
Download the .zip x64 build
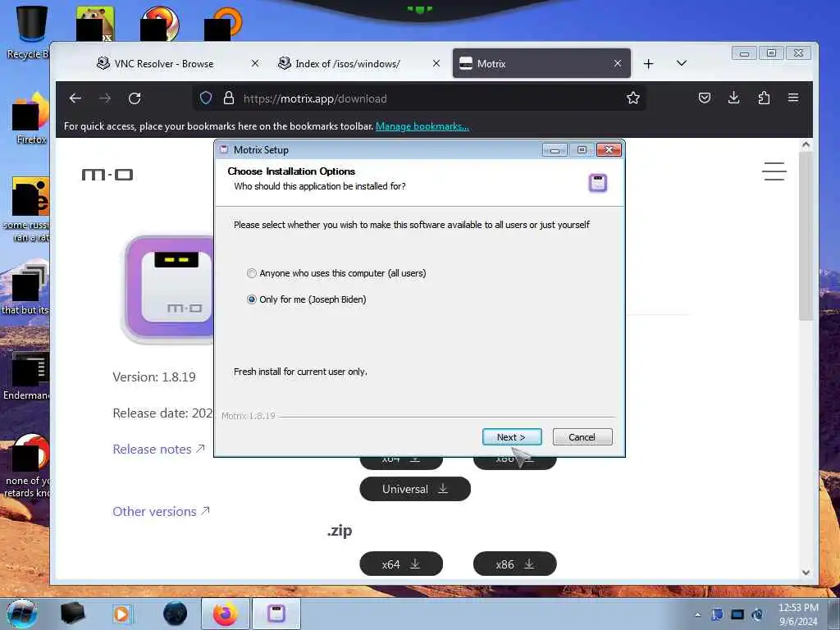point(401,564)
